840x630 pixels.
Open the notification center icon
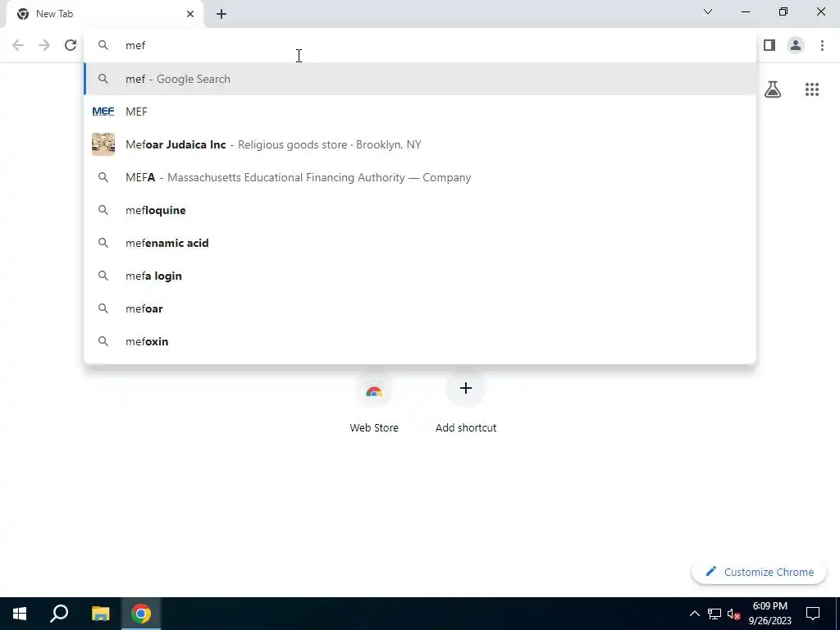[813, 614]
